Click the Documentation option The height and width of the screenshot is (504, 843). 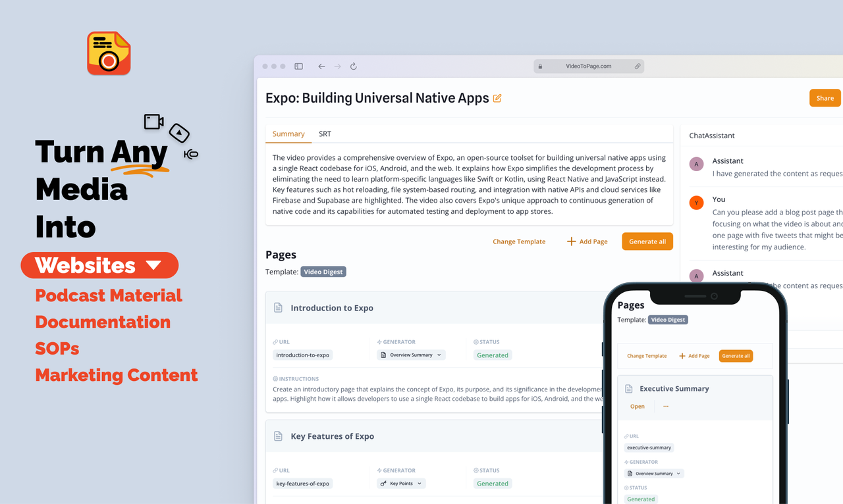click(103, 322)
